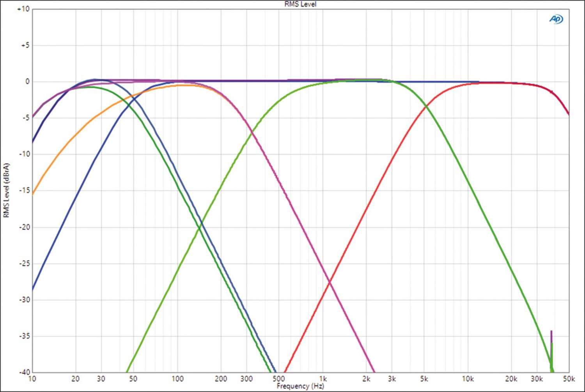Screen dimensions: 585x392
Task: Select the "-20" y-axis tick label
Action: [24, 227]
